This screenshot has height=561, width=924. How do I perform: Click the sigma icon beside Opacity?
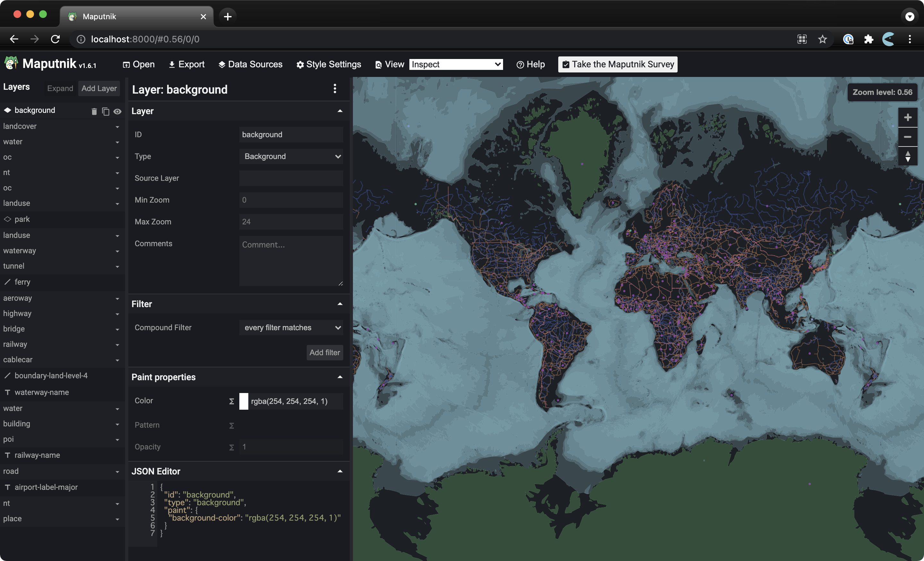coord(232,447)
